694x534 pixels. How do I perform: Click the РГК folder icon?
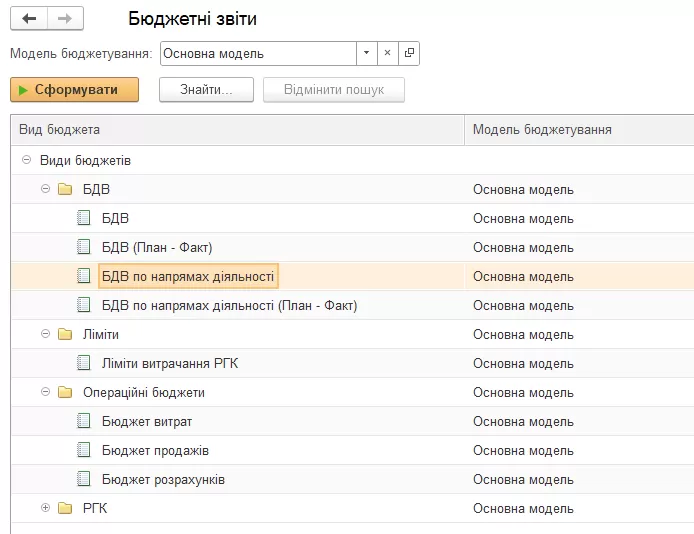[65, 508]
